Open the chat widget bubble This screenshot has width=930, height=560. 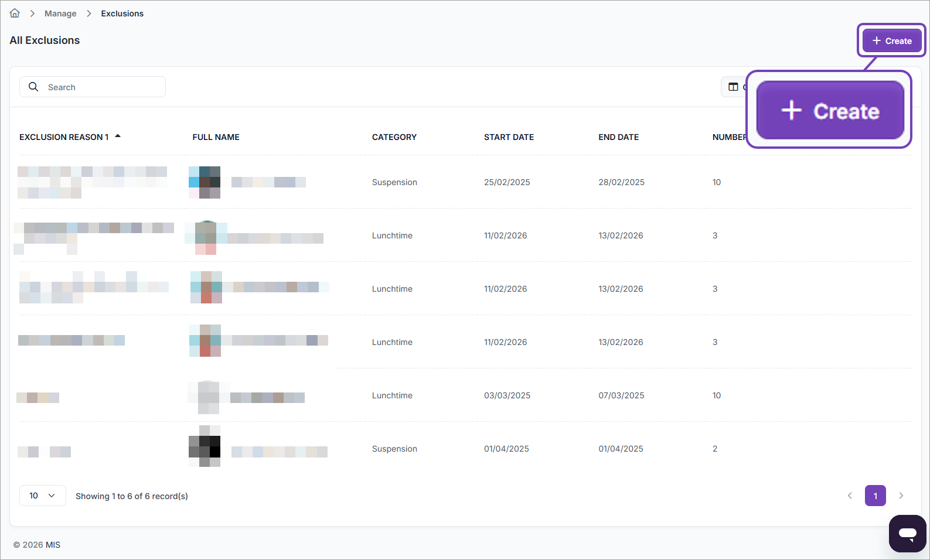(x=907, y=533)
